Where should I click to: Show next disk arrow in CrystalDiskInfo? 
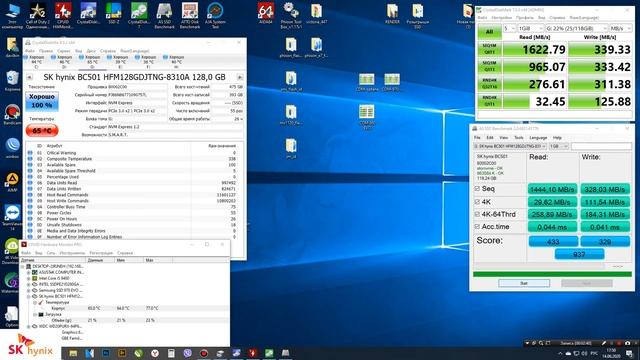[240, 77]
